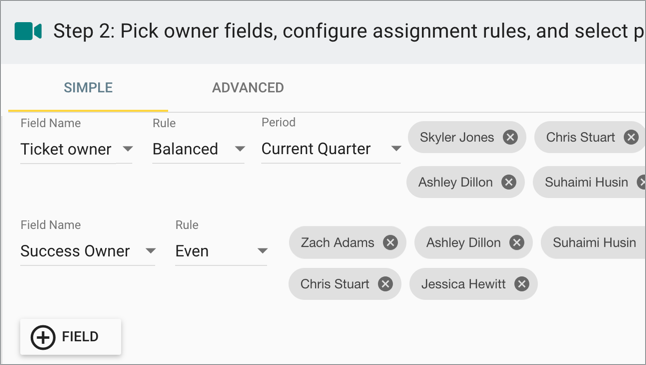This screenshot has width=646, height=365.
Task: Open the Success Owner field name dropdown
Action: [88, 251]
